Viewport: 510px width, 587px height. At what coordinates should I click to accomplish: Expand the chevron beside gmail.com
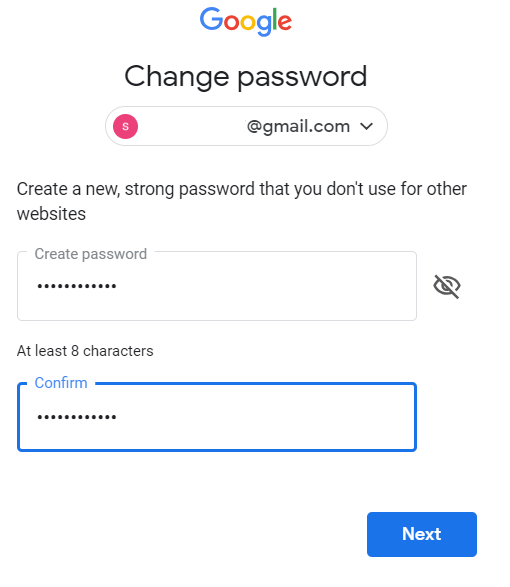click(x=367, y=127)
